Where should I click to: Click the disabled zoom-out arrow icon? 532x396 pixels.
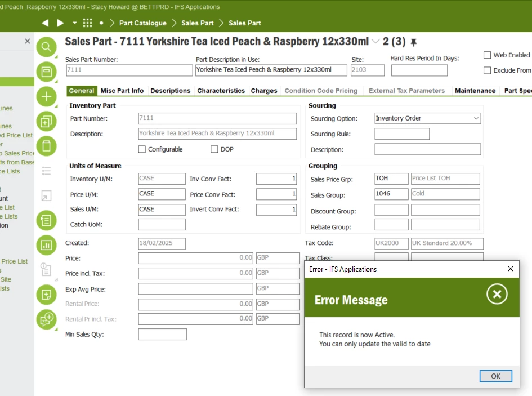(47, 195)
